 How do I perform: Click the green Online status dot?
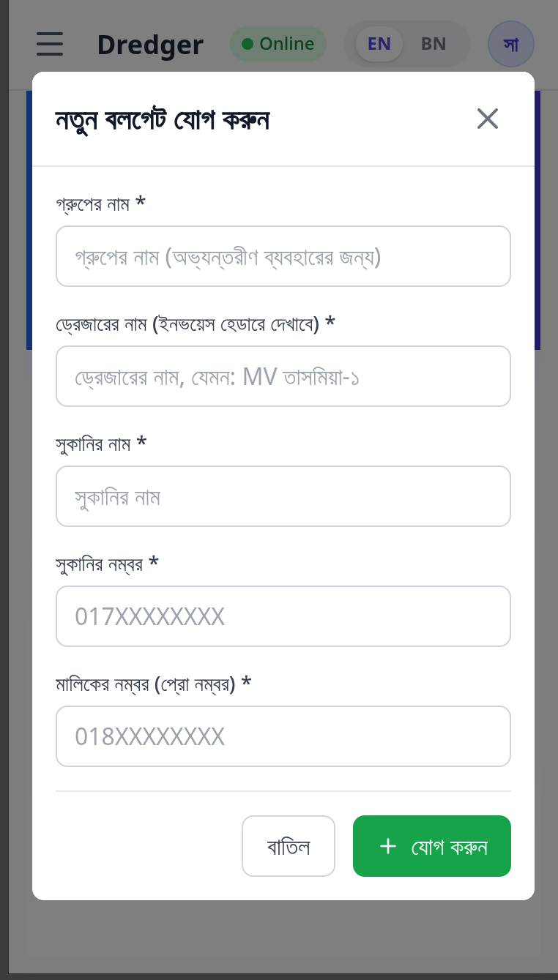tap(248, 44)
